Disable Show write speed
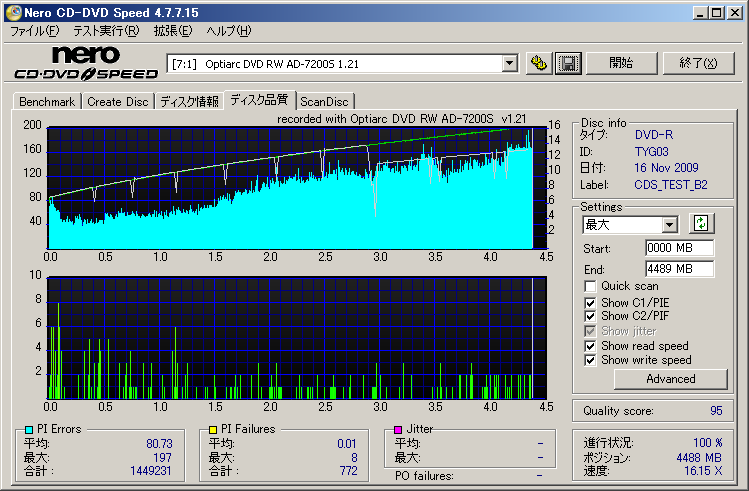This screenshot has width=749, height=491. pyautogui.click(x=590, y=360)
